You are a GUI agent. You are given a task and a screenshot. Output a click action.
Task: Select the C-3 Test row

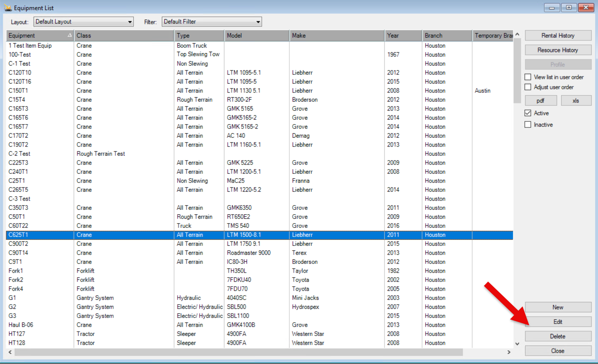(260, 199)
